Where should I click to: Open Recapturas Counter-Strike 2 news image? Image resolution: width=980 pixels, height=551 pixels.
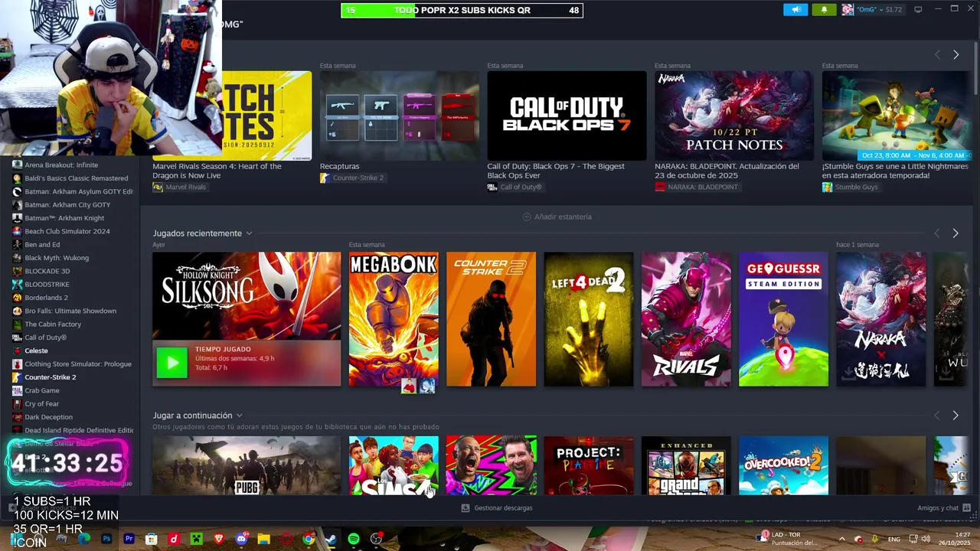tap(400, 116)
